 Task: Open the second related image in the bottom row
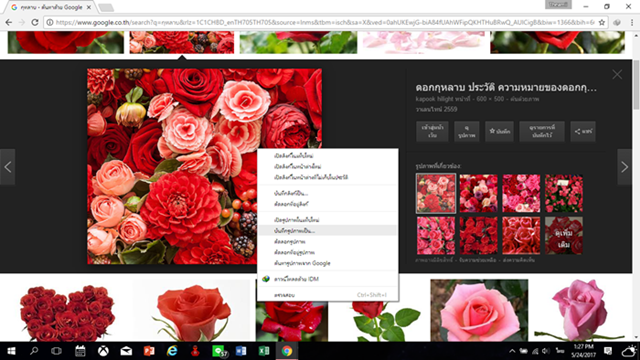(x=478, y=236)
